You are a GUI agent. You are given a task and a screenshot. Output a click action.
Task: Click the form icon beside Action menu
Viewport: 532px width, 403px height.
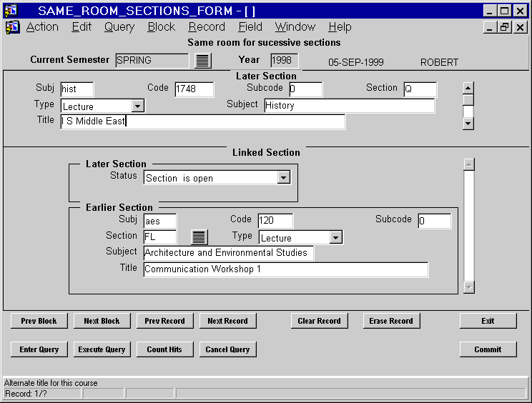click(x=12, y=27)
